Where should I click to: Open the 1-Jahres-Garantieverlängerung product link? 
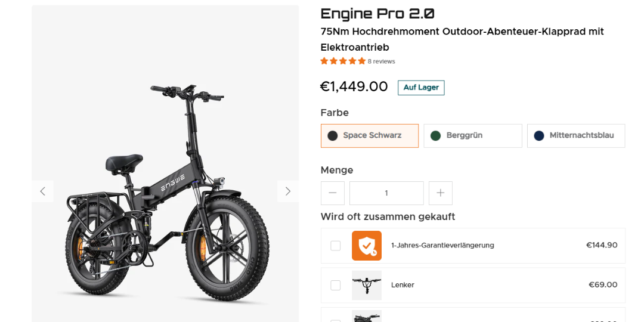pyautogui.click(x=442, y=246)
